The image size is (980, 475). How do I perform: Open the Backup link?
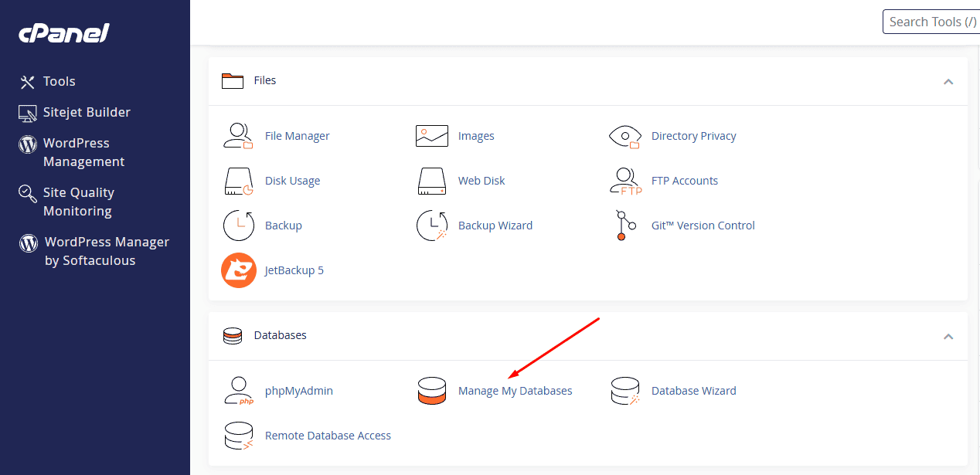coord(284,226)
